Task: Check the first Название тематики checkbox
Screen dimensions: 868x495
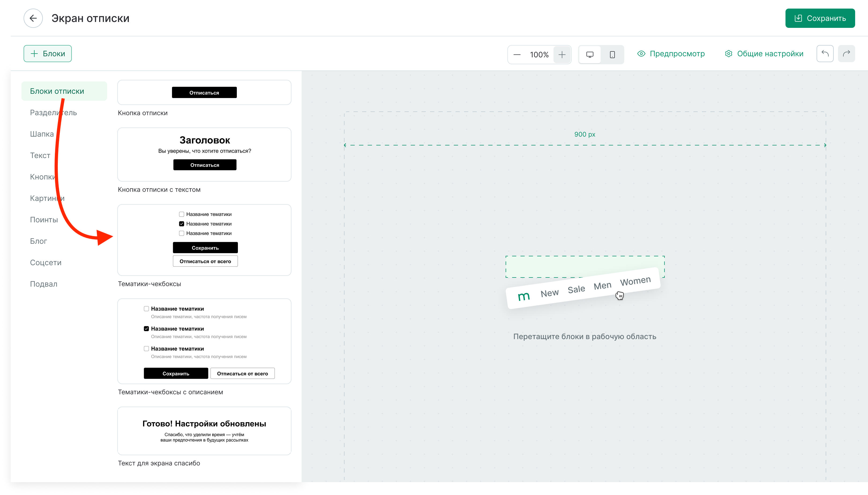Action: click(181, 214)
